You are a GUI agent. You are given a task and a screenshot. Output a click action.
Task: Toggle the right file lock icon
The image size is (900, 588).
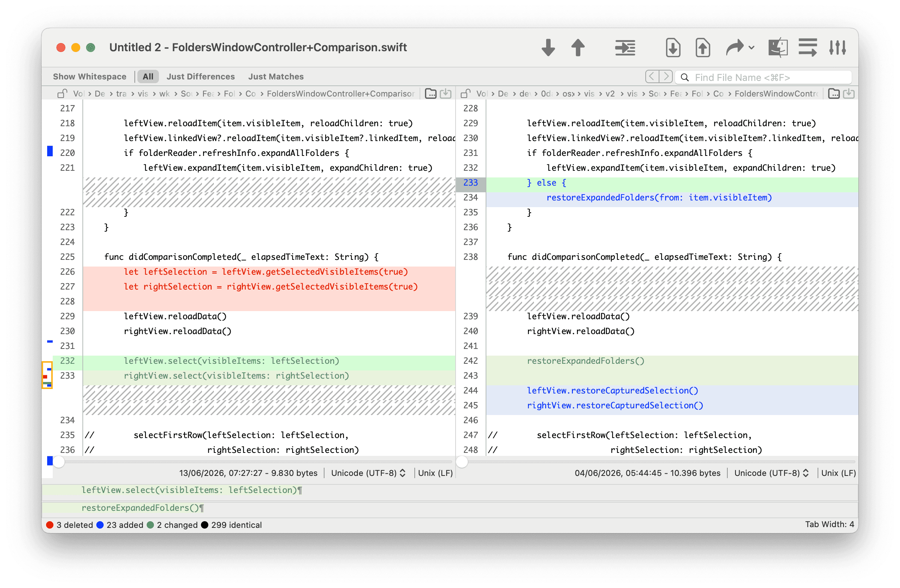click(x=466, y=94)
